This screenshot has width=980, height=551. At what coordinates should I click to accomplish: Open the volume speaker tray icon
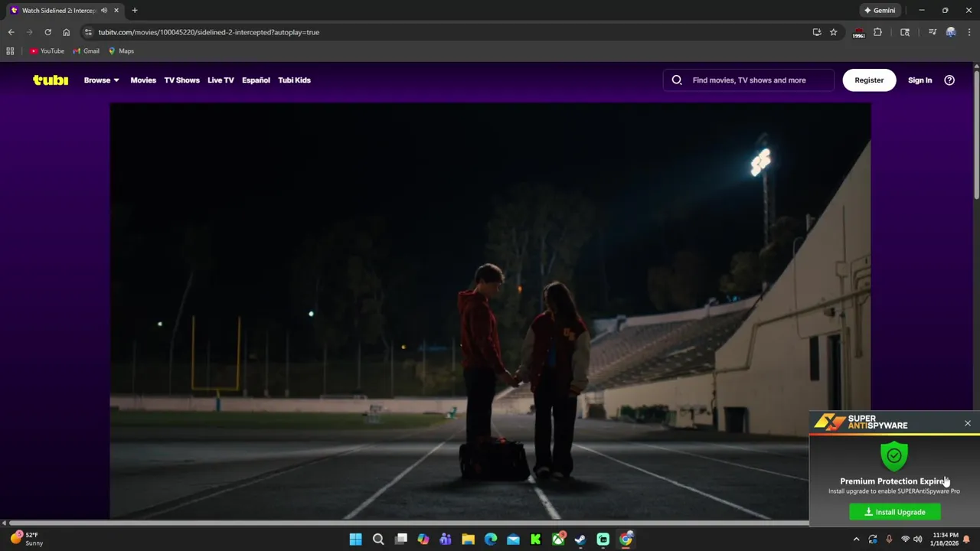(917, 540)
